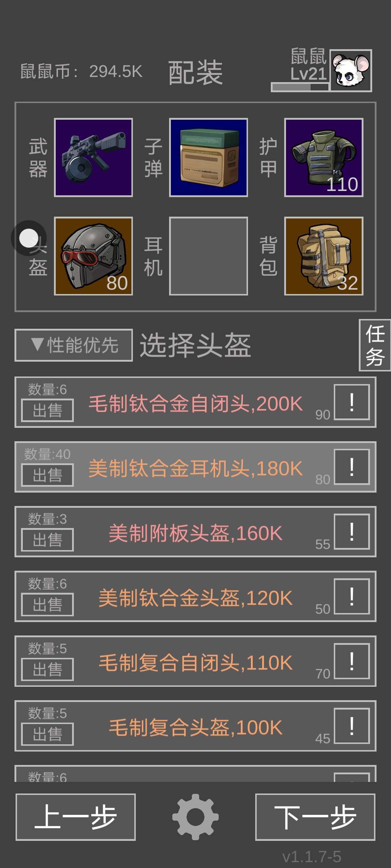Open the 任务 side tab
Image resolution: width=391 pixels, height=868 pixels.
click(375, 345)
